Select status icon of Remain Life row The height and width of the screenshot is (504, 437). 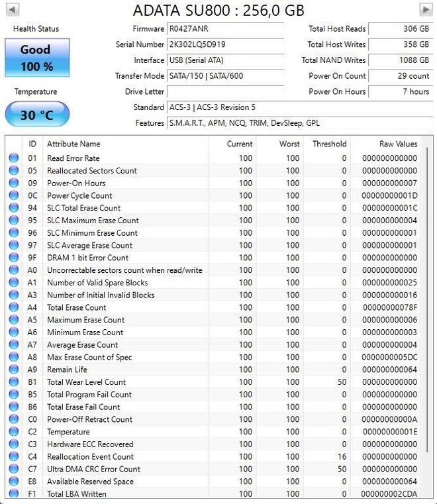coord(14,370)
